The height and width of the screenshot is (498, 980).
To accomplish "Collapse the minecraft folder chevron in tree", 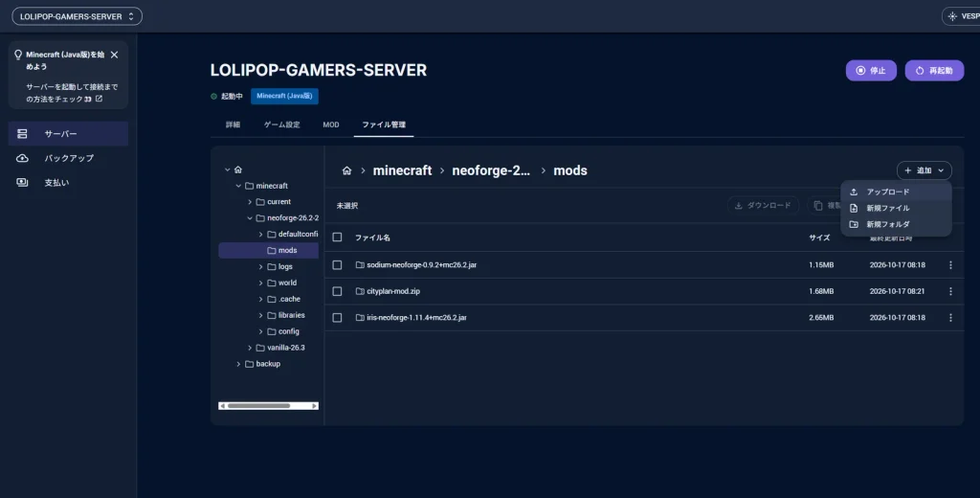I will [238, 186].
